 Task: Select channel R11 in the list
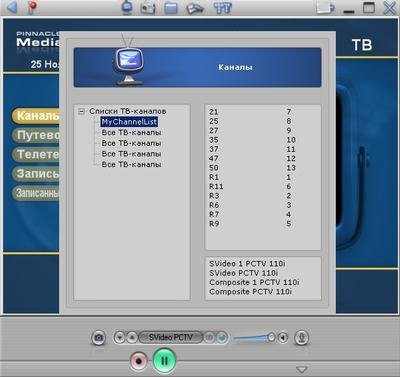263,187
